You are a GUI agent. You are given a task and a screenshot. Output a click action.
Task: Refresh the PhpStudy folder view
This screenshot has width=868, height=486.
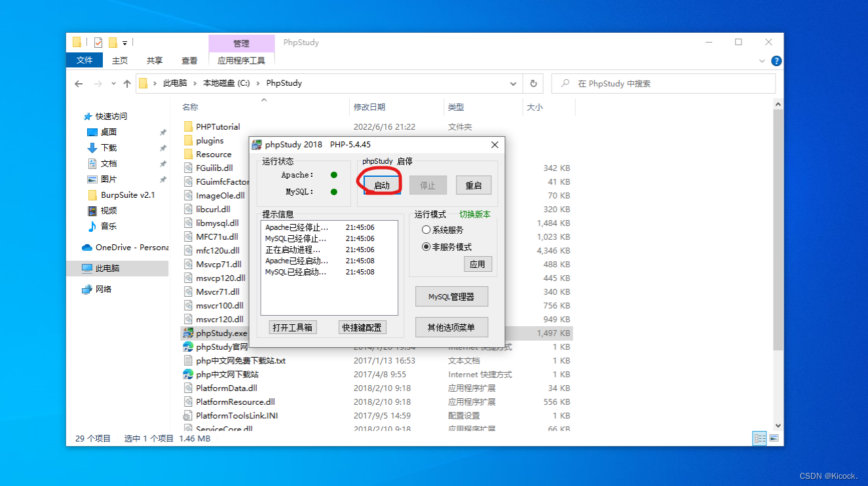click(x=533, y=84)
